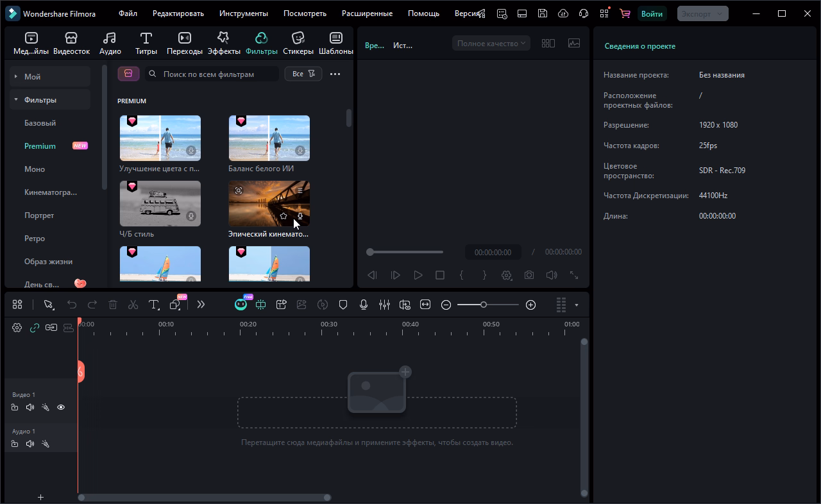Click the Sign In button
Image resolution: width=821 pixels, height=504 pixels.
pos(652,13)
